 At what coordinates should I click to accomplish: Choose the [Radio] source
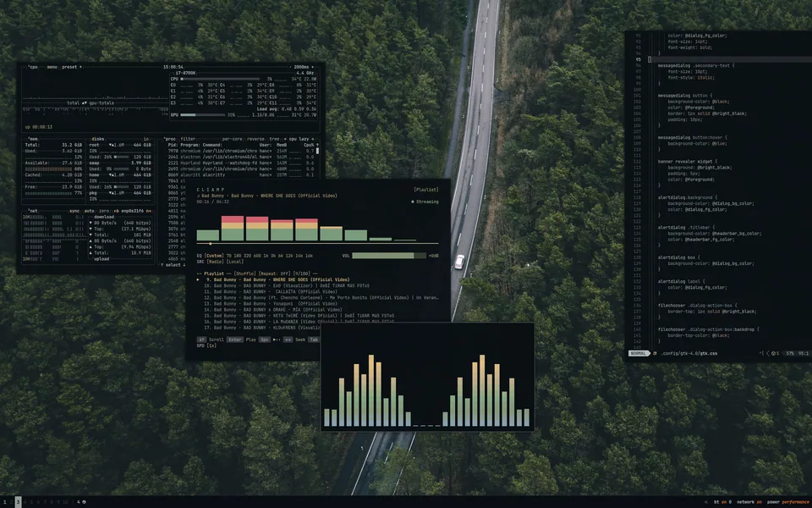click(x=215, y=262)
